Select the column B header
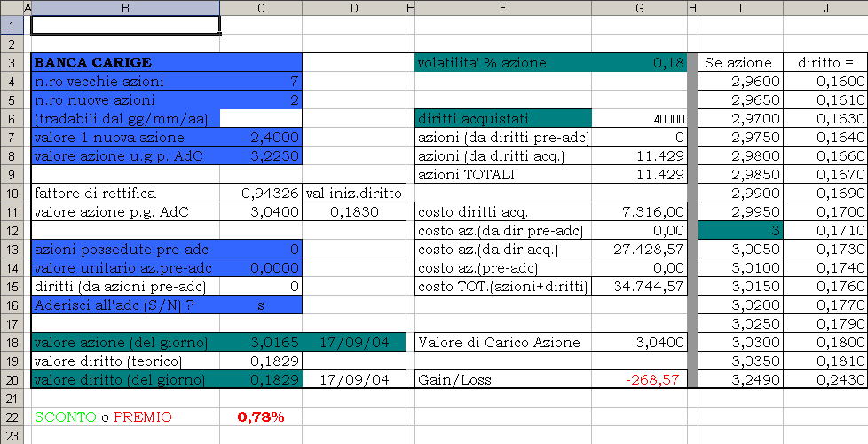The image size is (868, 444). (x=125, y=8)
